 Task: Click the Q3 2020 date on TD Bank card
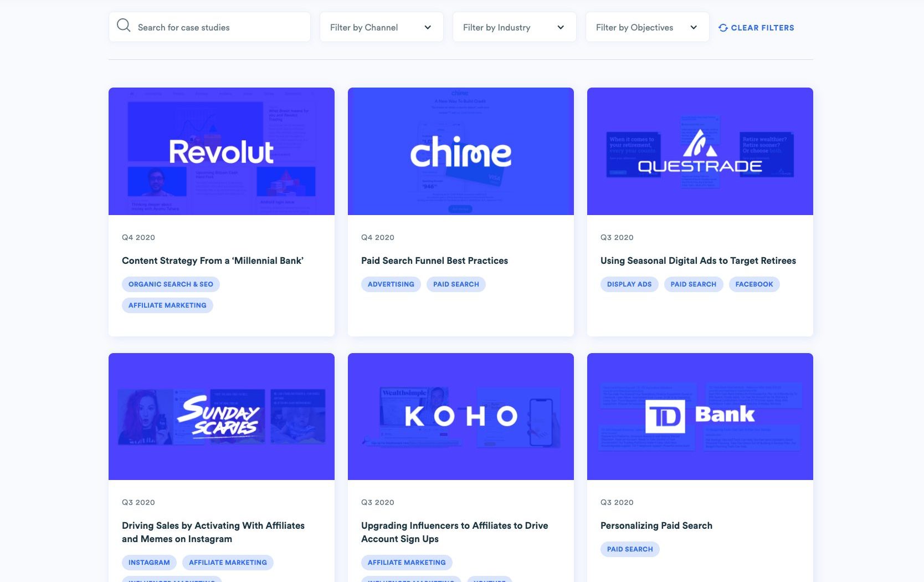617,502
